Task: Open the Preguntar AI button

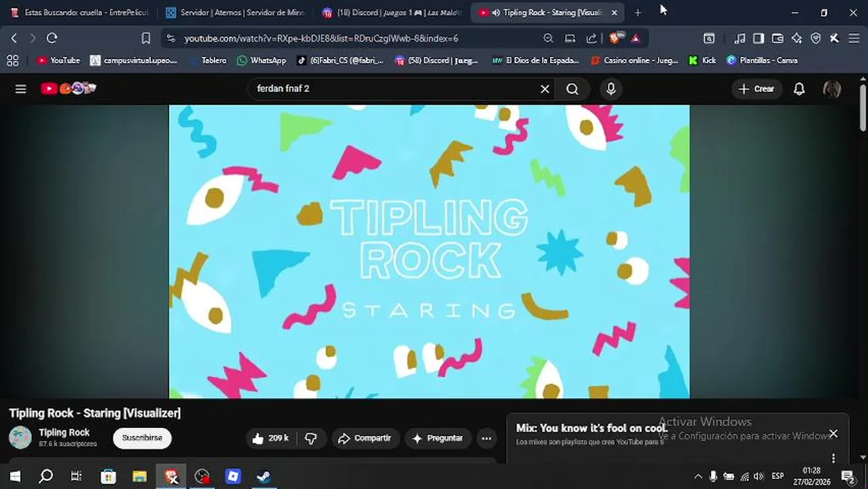Action: 437,438
